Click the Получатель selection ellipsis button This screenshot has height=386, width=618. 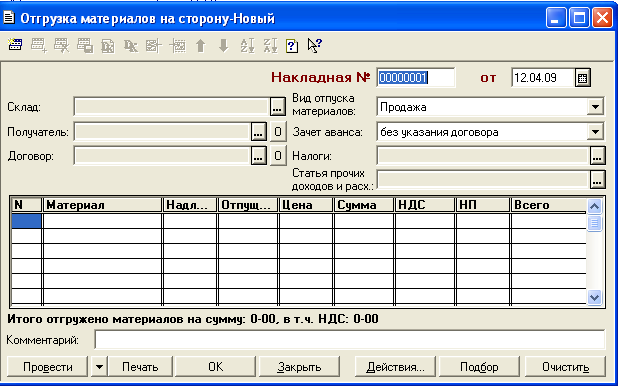point(259,132)
